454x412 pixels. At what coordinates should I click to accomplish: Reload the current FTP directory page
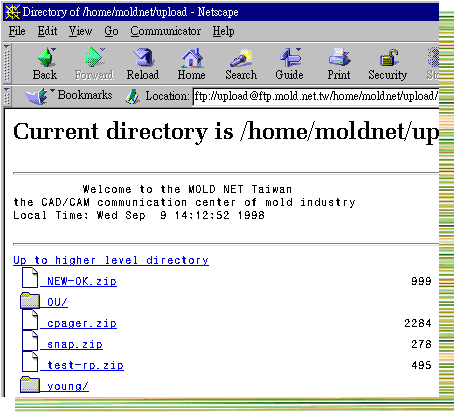point(143,64)
